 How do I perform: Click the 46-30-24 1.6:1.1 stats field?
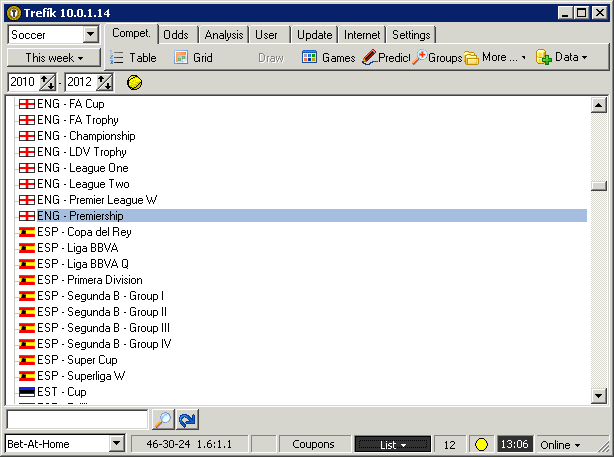pos(189,444)
